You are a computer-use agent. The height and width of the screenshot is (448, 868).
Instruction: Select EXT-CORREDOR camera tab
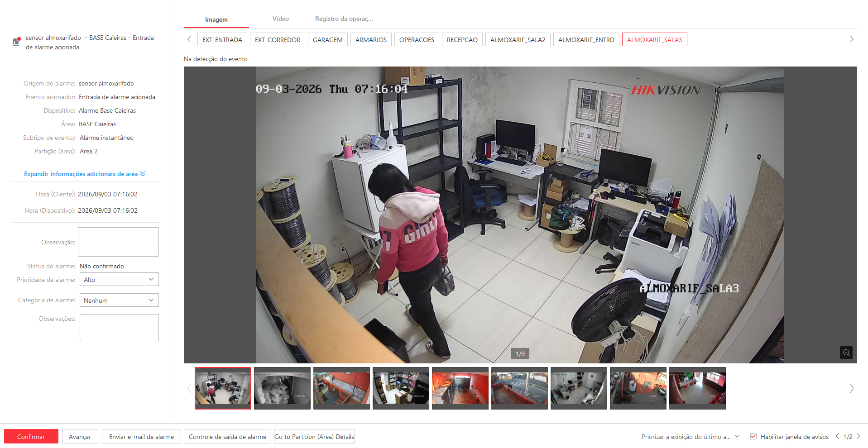coord(278,39)
